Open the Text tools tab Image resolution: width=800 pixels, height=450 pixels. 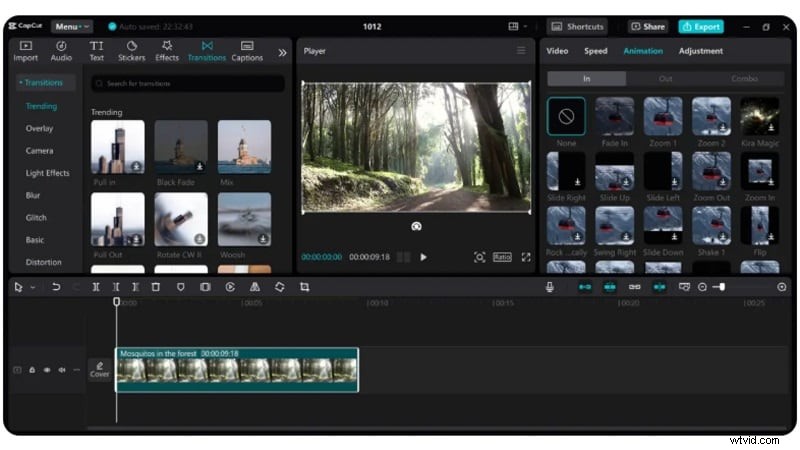coord(96,51)
